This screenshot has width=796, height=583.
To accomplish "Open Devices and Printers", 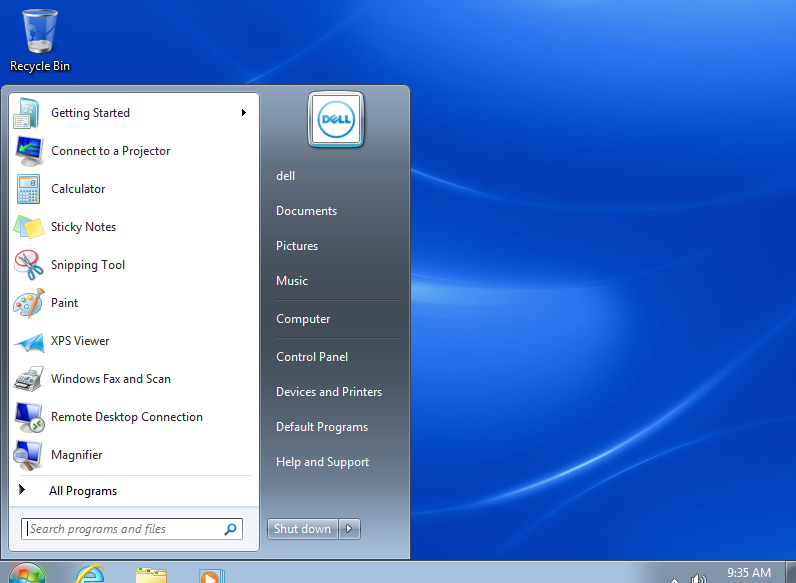I will 329,392.
